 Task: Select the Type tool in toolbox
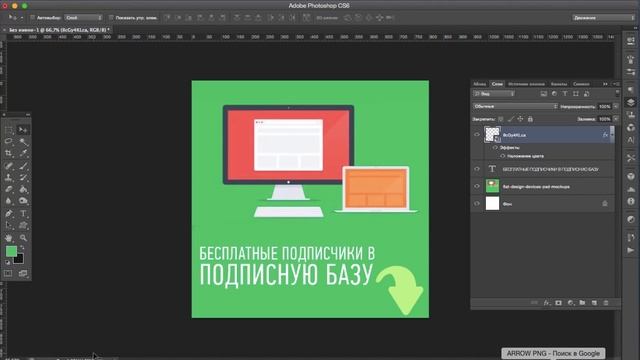(23, 213)
